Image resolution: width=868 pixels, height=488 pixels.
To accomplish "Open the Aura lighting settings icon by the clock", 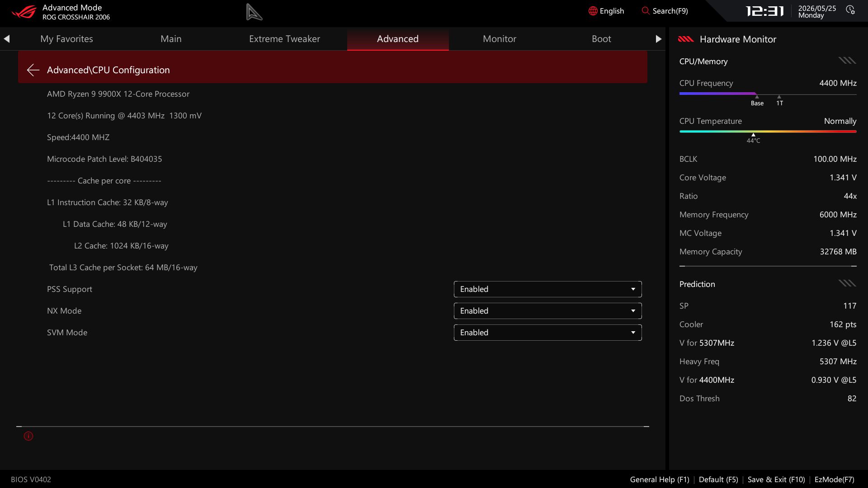I will point(850,10).
